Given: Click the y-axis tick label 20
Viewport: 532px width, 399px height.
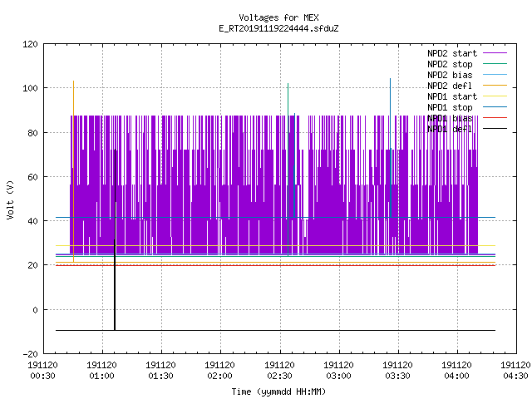Looking at the screenshot, I should coord(32,265).
